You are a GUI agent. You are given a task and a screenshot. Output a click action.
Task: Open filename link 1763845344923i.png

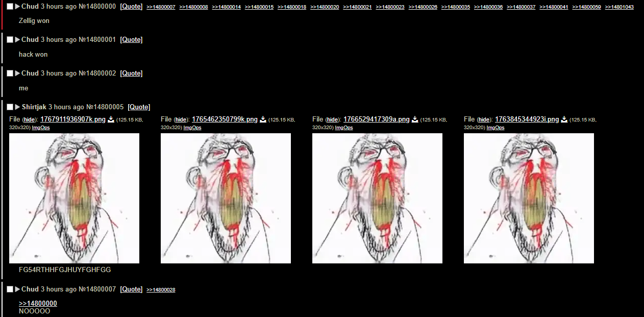pyautogui.click(x=527, y=119)
